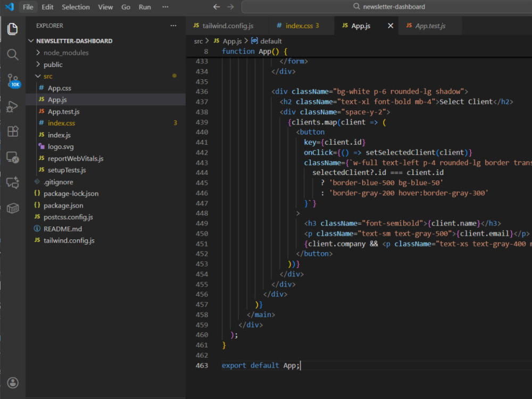Open reportWebVitals.js in the explorer
Image resolution: width=532 pixels, height=399 pixels.
tap(105, 159)
